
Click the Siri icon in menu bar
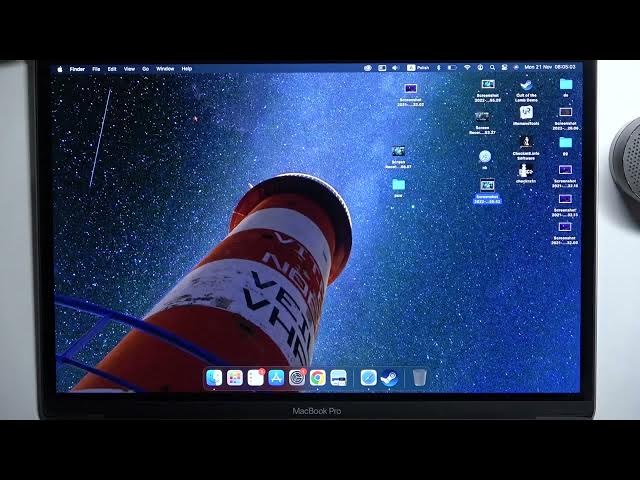[x=516, y=67]
